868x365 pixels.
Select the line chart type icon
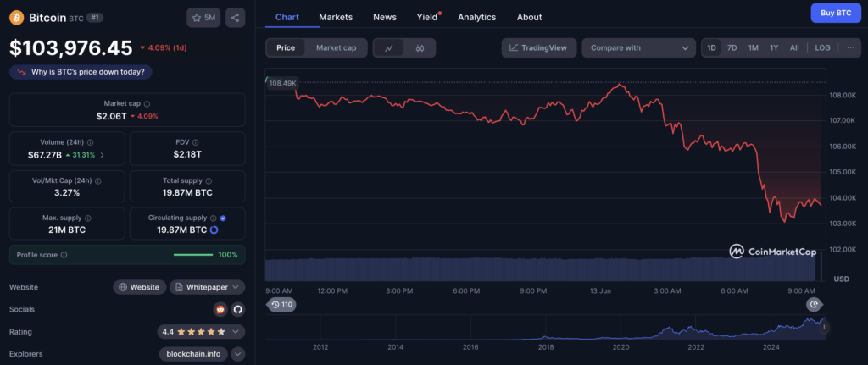[x=389, y=48]
